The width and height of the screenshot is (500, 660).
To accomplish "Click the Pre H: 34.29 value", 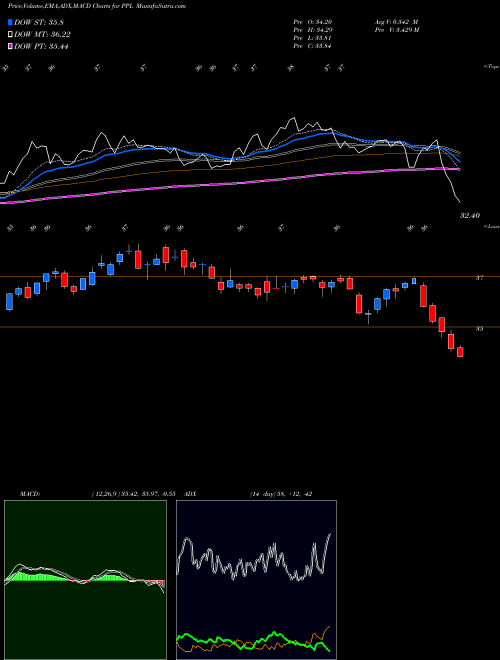I will tap(312, 30).
